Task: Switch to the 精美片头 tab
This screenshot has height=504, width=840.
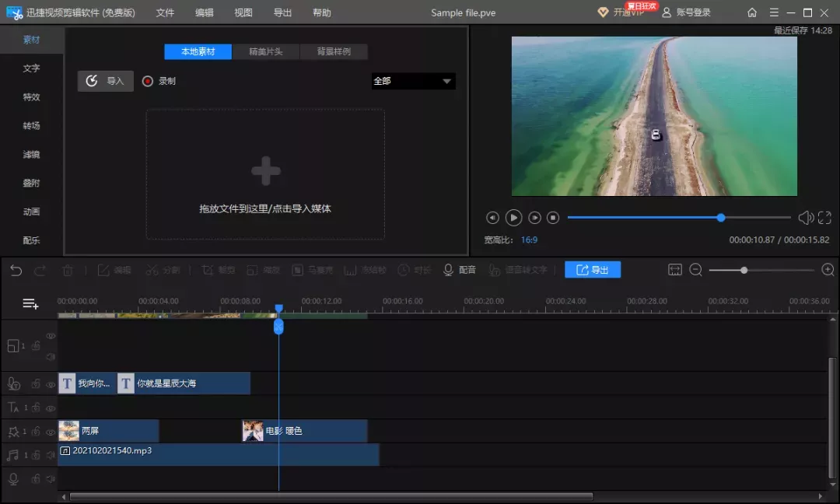Action: pos(266,51)
